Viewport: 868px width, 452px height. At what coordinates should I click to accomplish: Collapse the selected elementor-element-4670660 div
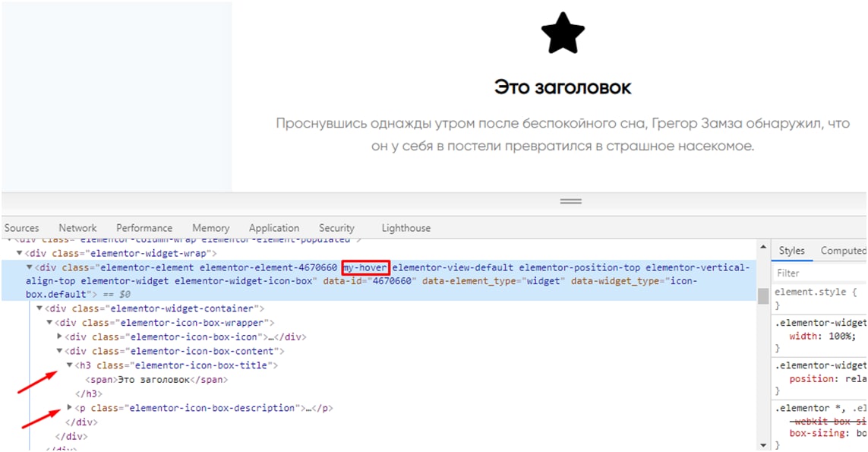click(x=30, y=267)
